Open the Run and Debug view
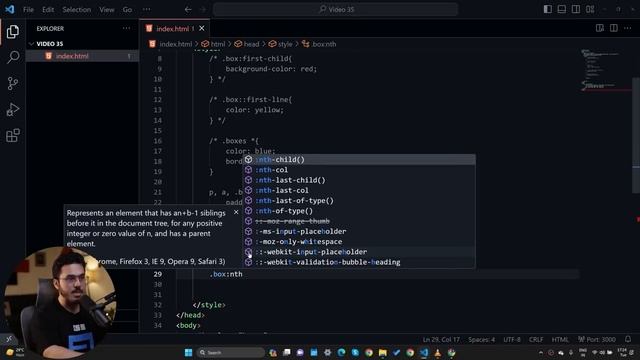The height and width of the screenshot is (360, 640). (x=13, y=109)
